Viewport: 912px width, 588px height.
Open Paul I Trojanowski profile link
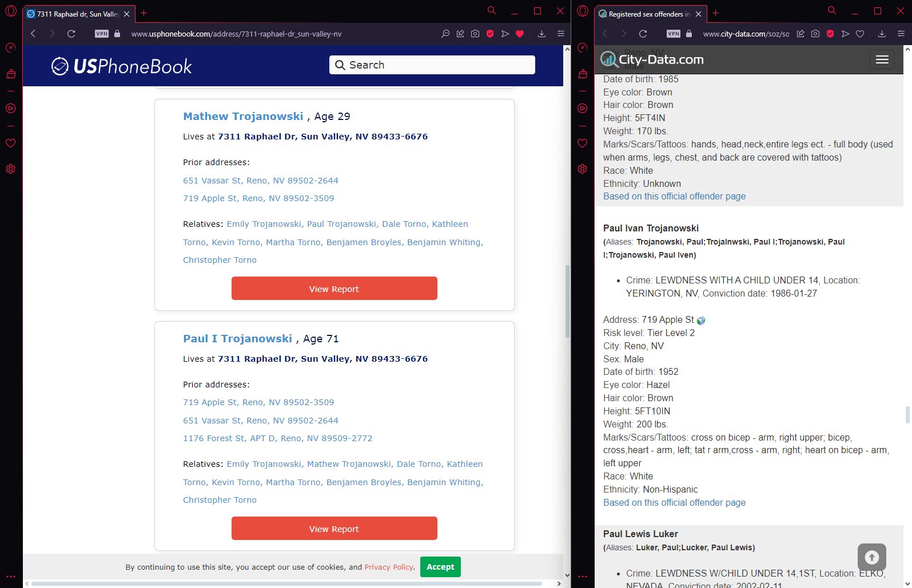point(237,338)
